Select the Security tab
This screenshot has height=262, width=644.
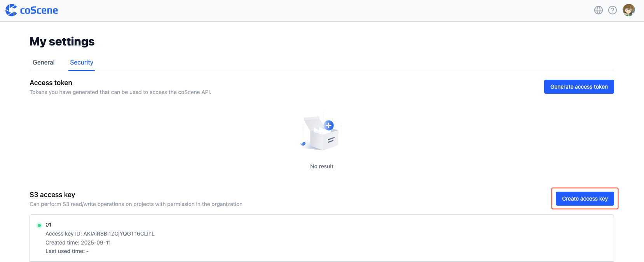pos(82,62)
